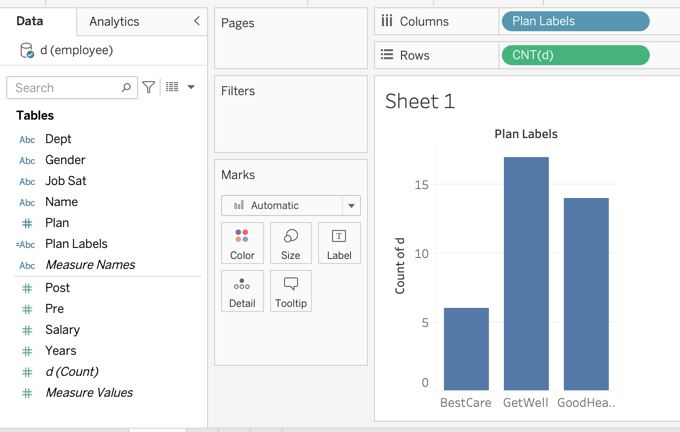This screenshot has width=680, height=432.
Task: Open the Color marks card
Action: 242,243
